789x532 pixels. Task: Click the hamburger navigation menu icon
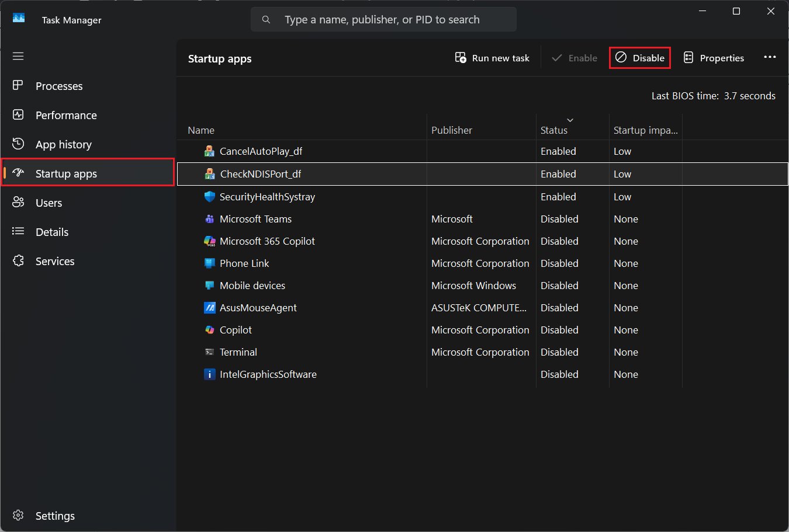[x=18, y=56]
